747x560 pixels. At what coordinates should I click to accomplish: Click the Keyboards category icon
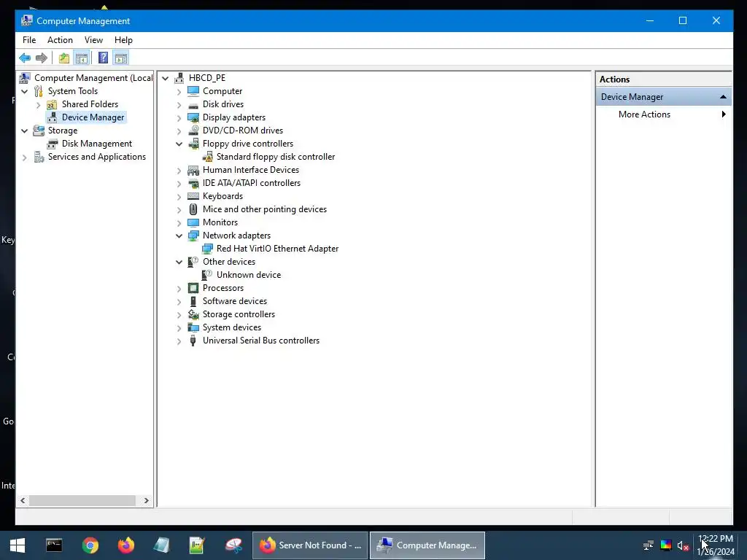click(193, 196)
